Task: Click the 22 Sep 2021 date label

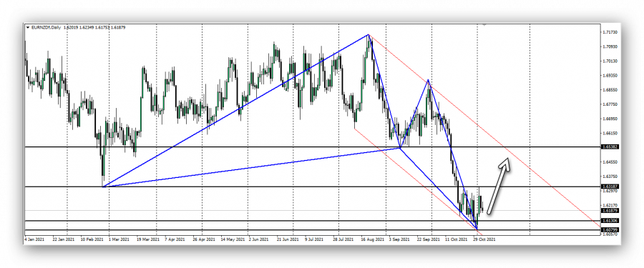Action: (429, 239)
